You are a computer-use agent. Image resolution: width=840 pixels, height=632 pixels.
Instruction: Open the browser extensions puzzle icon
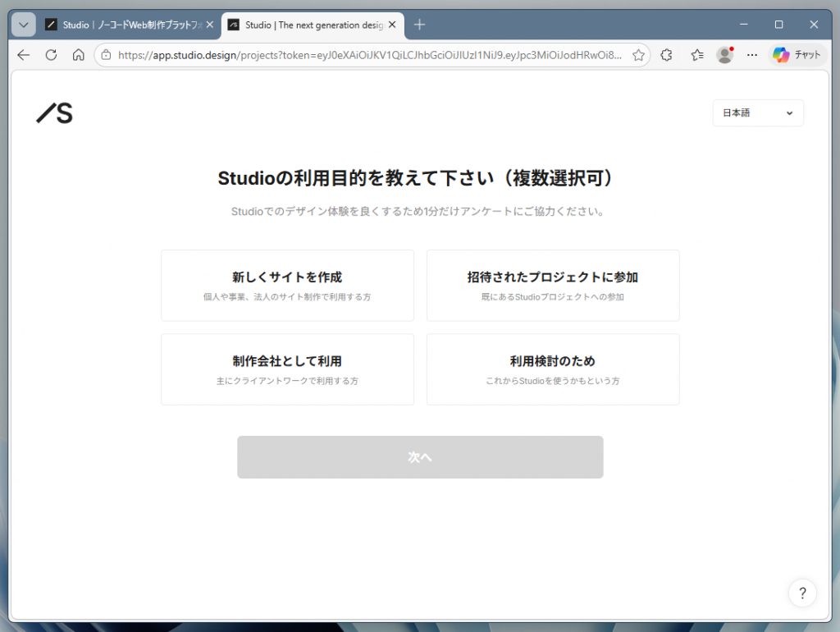[x=666, y=55]
